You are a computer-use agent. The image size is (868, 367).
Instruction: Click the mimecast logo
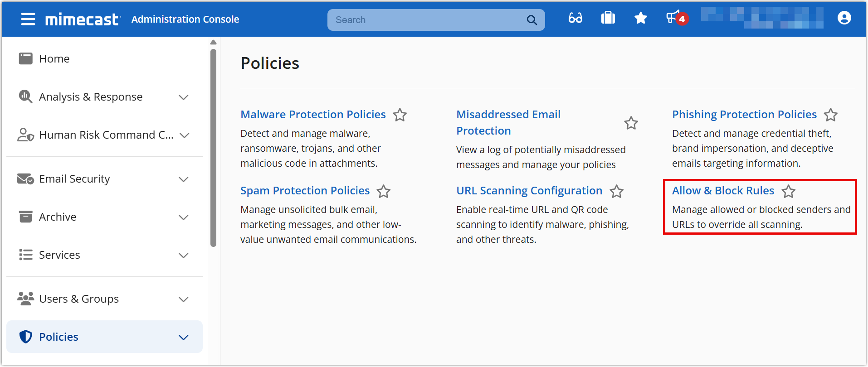pyautogui.click(x=83, y=19)
